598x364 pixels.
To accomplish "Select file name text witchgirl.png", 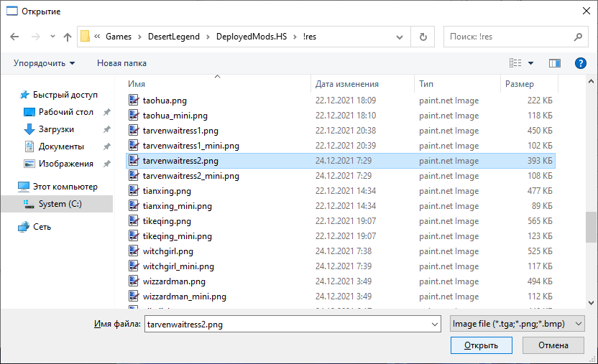I will point(167,251).
